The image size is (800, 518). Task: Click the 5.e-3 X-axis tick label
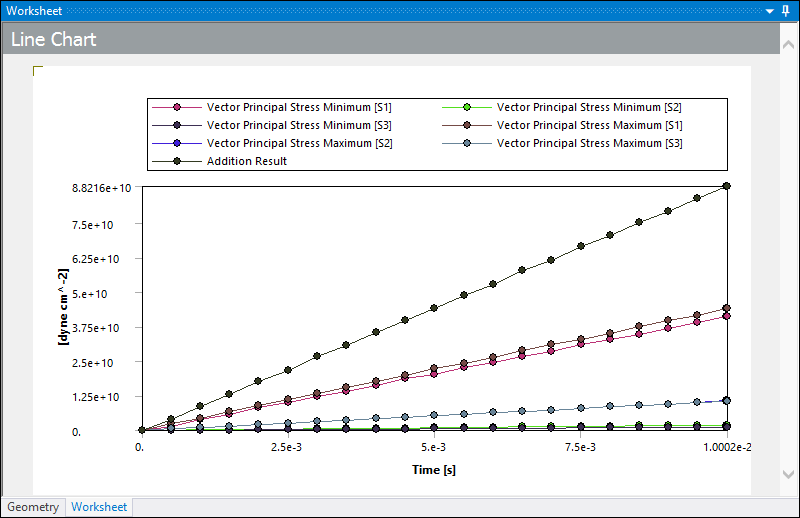pos(434,448)
